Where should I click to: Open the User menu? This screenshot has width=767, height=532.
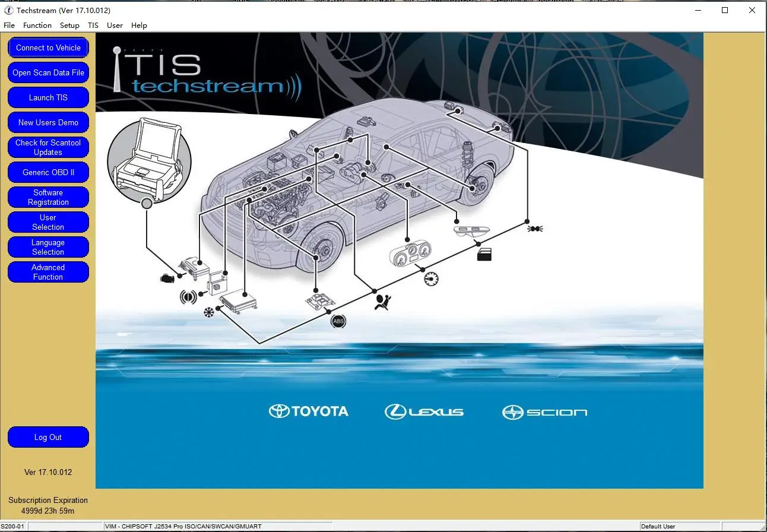click(115, 26)
